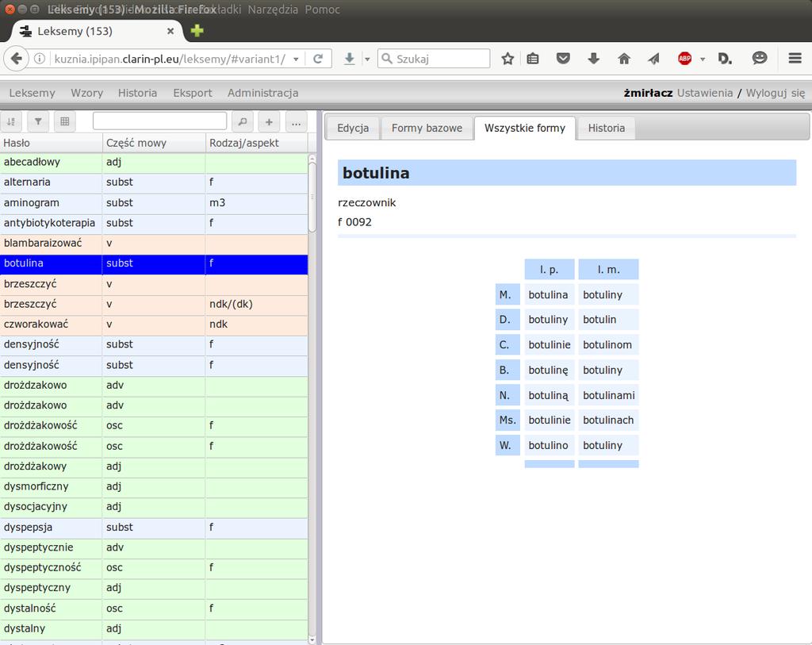
Task: Show bookmarks list icon
Action: point(532,59)
